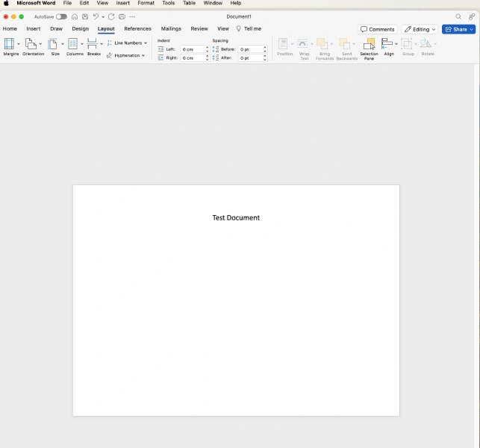
Task: Click the vertical scrollbar on the right
Action: (477, 256)
